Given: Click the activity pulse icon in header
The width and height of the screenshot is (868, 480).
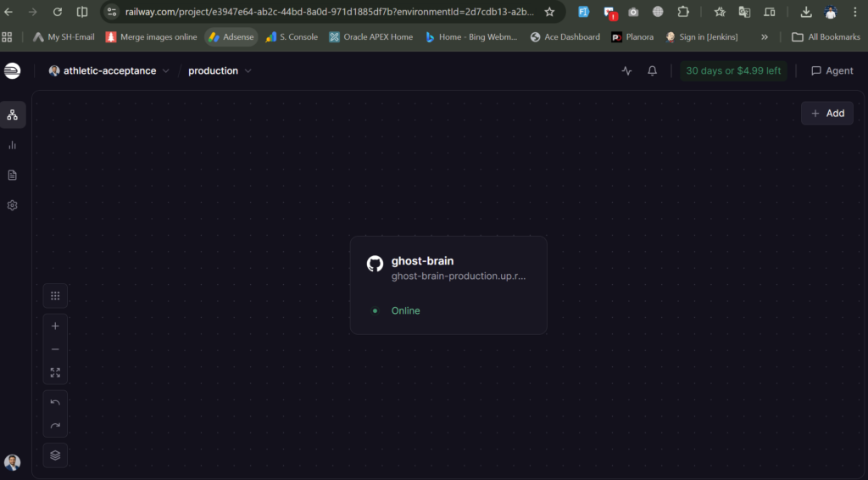Looking at the screenshot, I should [x=626, y=71].
